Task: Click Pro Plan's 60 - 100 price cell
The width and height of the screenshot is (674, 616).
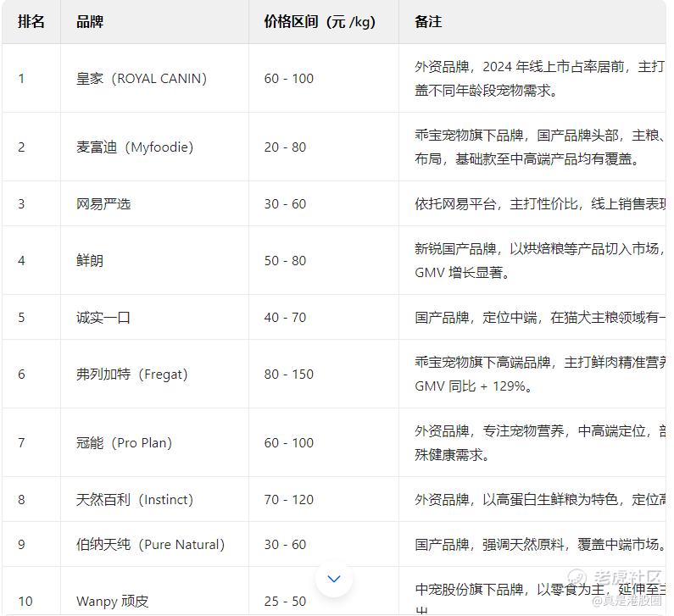Action: pyautogui.click(x=289, y=442)
